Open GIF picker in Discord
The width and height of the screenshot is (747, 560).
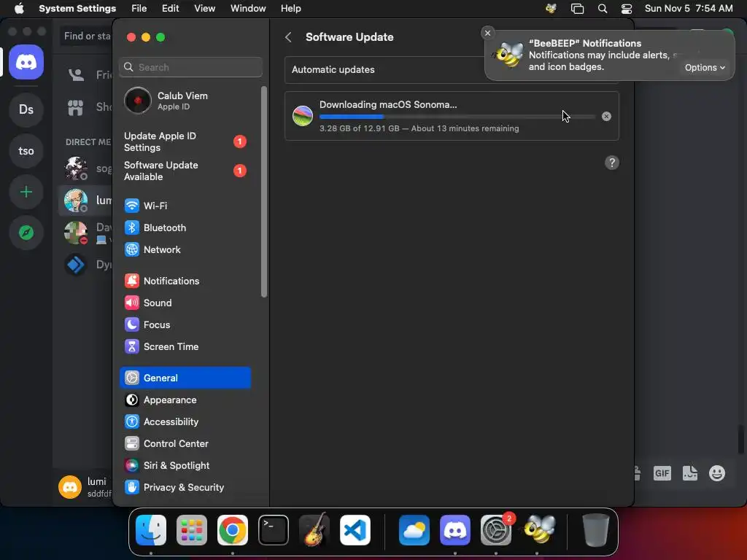click(x=662, y=473)
